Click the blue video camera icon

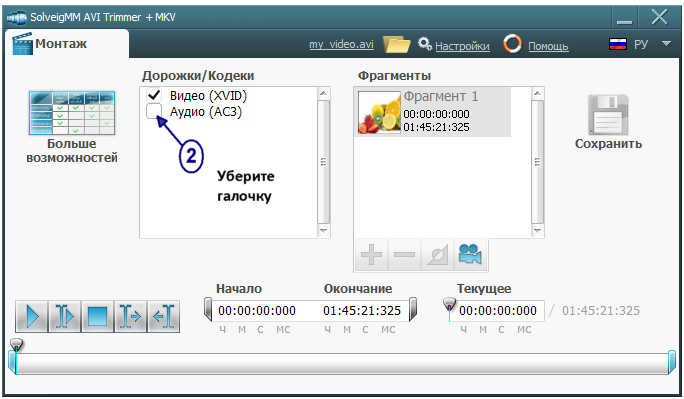[x=470, y=254]
